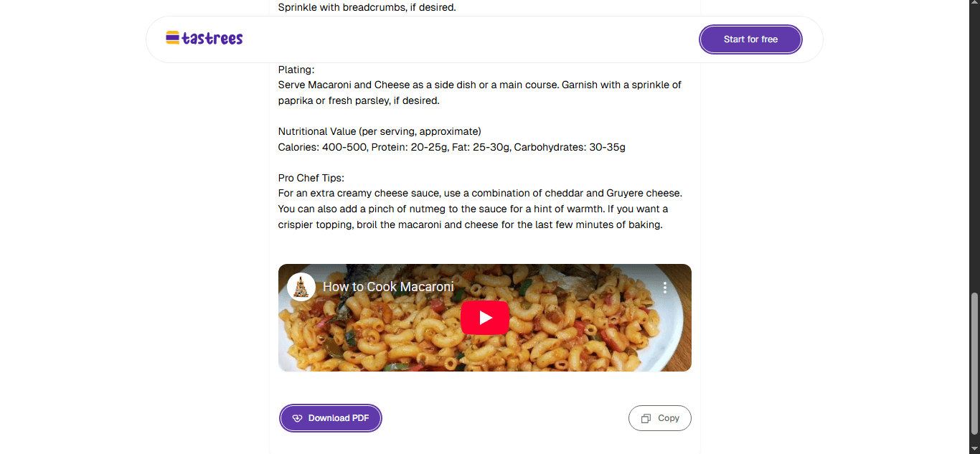
Task: Click the tastrees burger logo icon
Action: pos(172,38)
